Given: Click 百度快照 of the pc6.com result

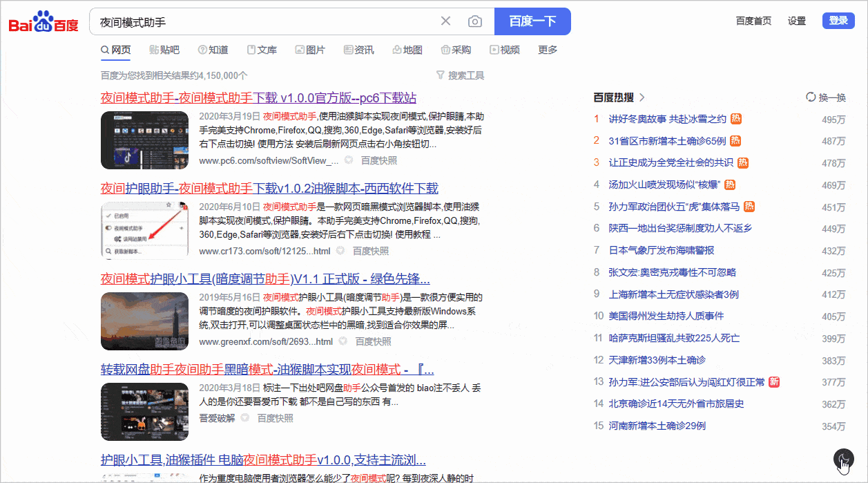Looking at the screenshot, I should [x=379, y=160].
